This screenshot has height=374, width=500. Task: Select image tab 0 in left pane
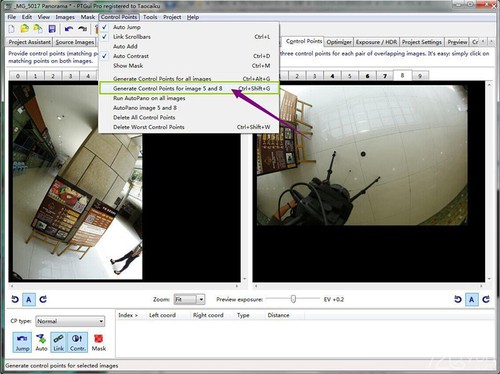pos(18,76)
